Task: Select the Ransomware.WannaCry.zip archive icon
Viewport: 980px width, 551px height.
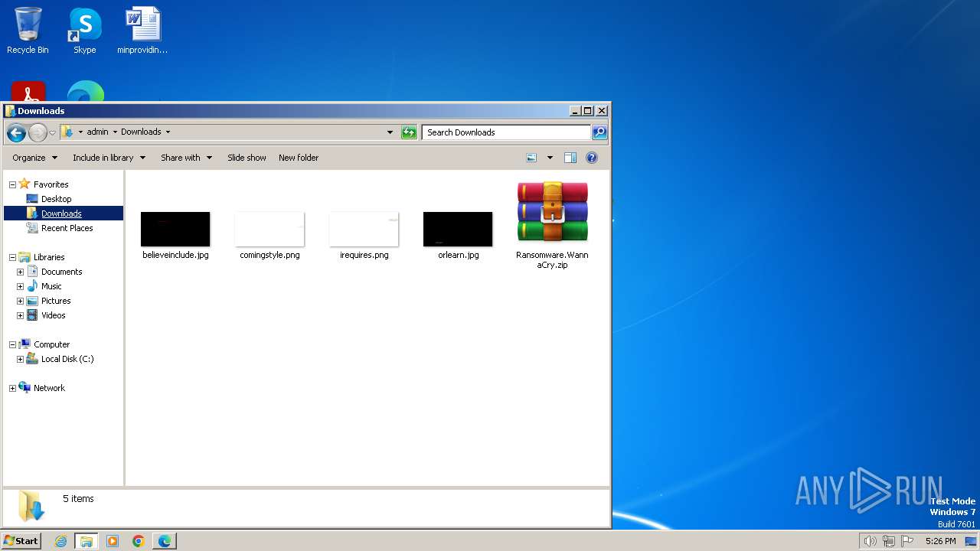Action: pos(552,212)
